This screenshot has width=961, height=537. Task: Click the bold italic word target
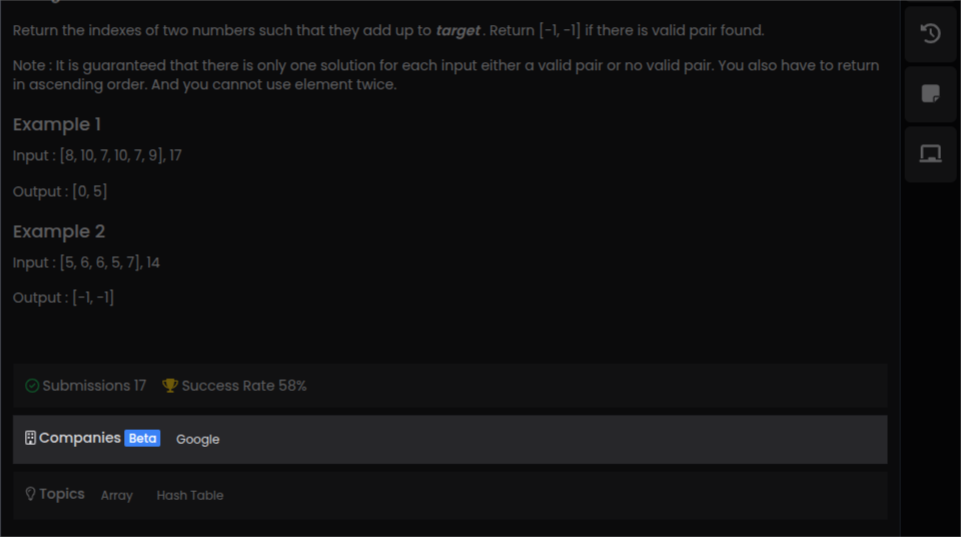458,31
